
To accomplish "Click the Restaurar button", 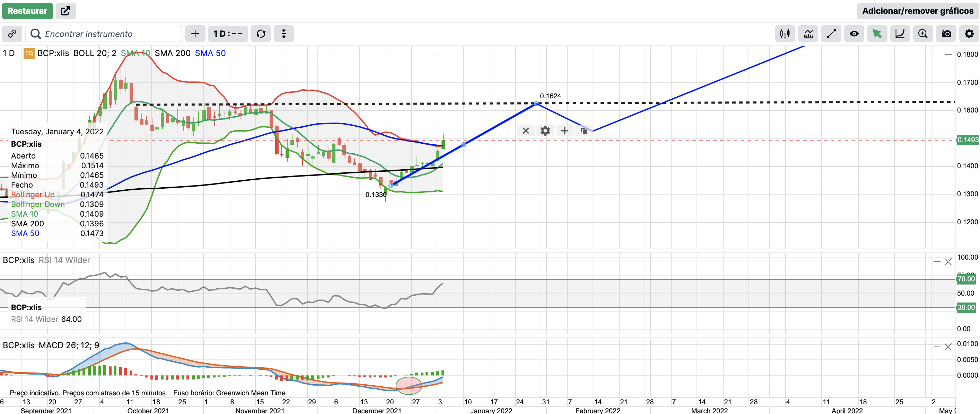I will pyautogui.click(x=27, y=11).
